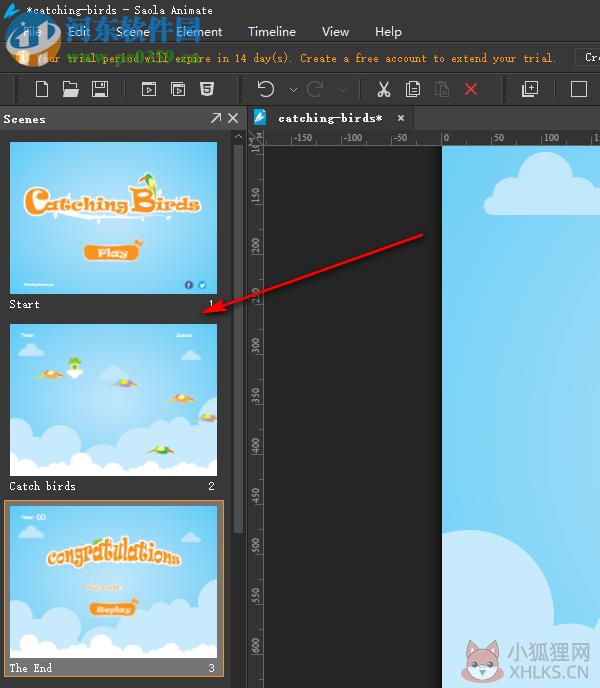This screenshot has height=688, width=600.
Task: Export to HTML5 icon
Action: (x=207, y=89)
